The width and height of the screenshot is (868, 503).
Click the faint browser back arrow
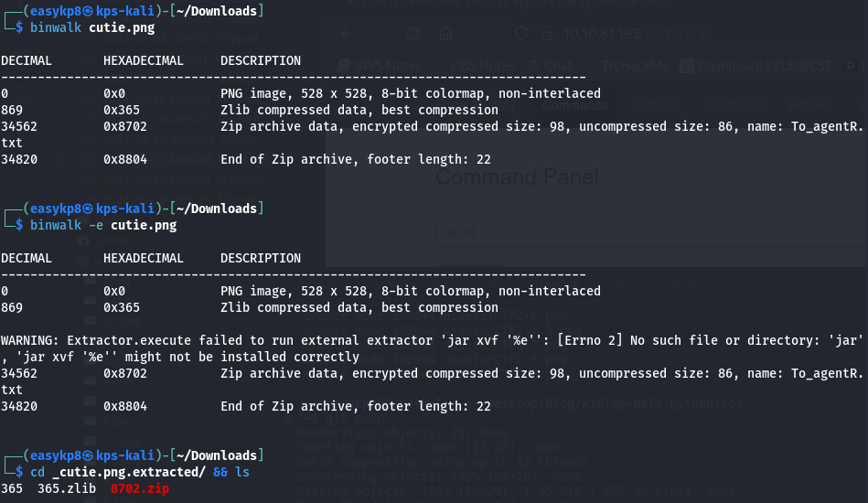348,34
